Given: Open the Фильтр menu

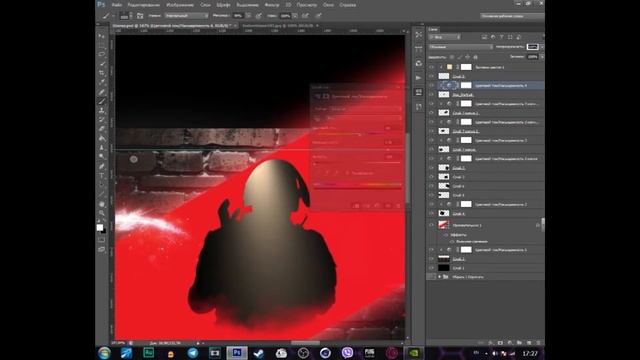Looking at the screenshot, I should click(x=272, y=5).
